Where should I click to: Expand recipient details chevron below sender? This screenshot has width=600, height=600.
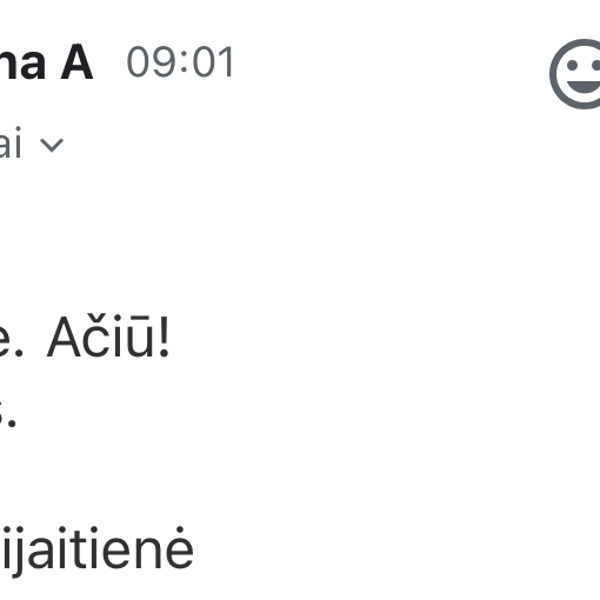tap(51, 146)
